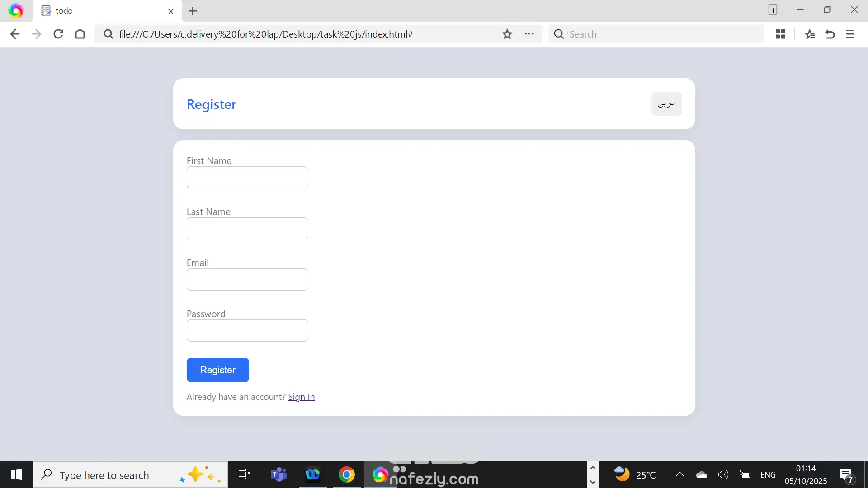This screenshot has width=868, height=488.
Task: Bookmark this page with star icon
Action: tap(507, 34)
